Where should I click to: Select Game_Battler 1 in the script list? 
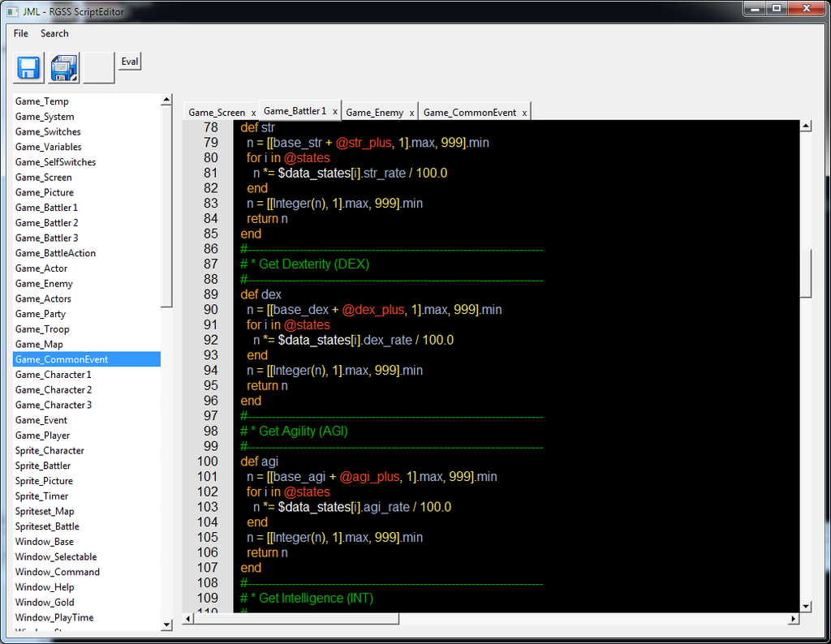pos(86,208)
